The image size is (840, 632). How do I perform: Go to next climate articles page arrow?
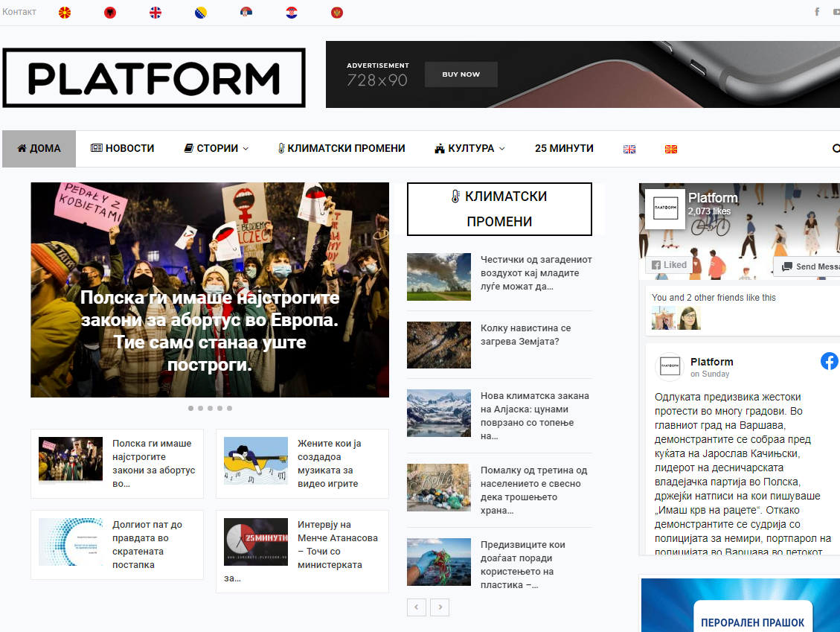[440, 607]
